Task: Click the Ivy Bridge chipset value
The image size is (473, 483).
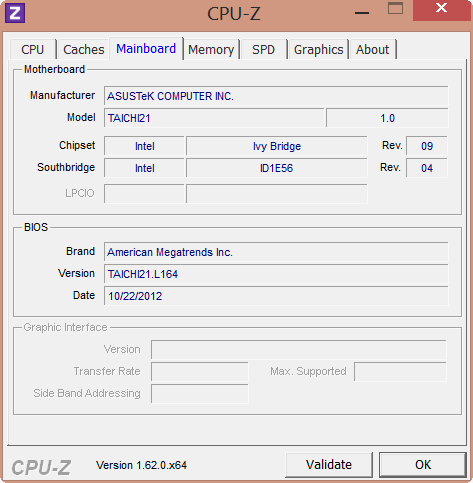Action: click(x=277, y=146)
